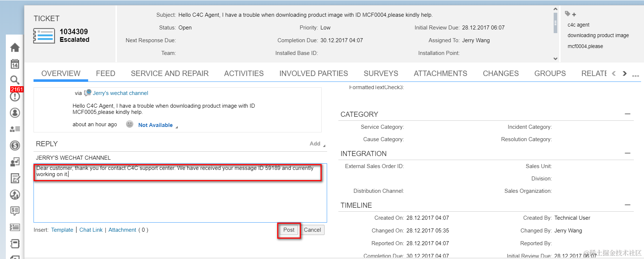644x259 pixels.
Task: Click the 'mcf0004,please' tag
Action: (585, 46)
